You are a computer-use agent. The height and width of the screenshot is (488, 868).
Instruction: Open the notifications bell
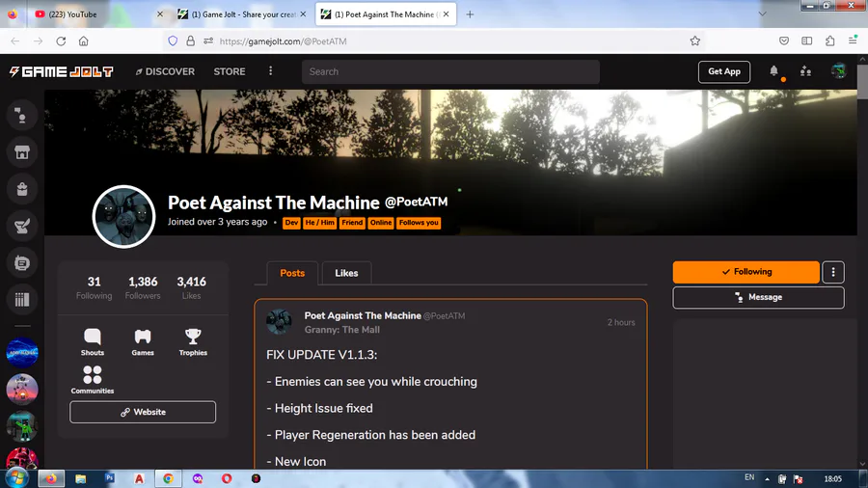(x=773, y=70)
